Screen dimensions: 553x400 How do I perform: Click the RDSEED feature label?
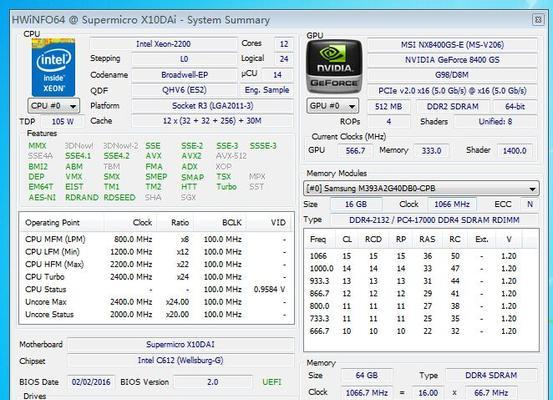coord(120,198)
